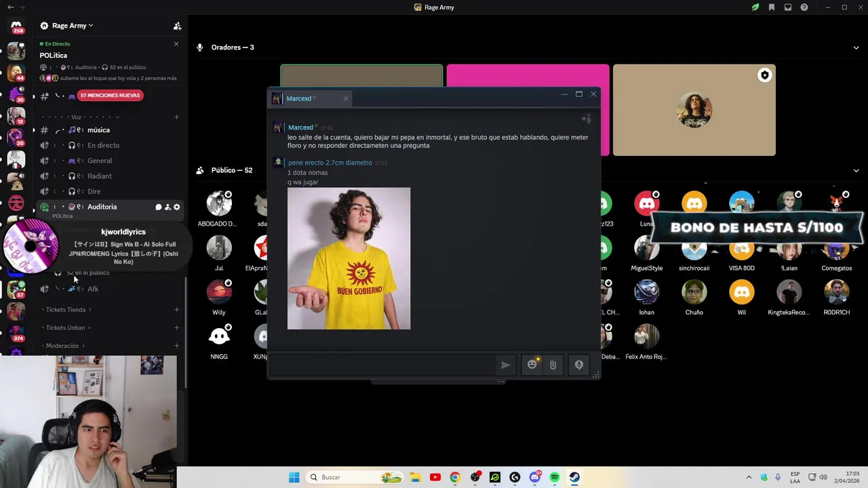868x488 pixels.
Task: Open Google Chrome from the taskbar
Action: point(455,477)
